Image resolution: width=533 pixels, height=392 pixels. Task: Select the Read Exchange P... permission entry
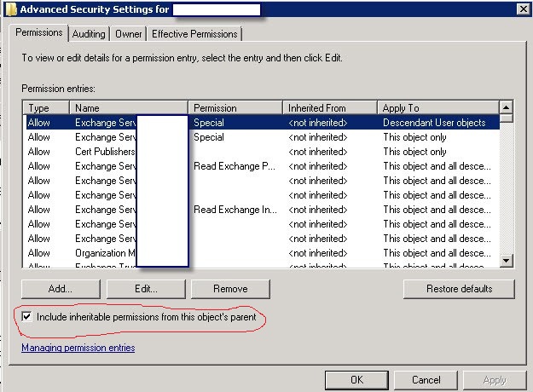263,166
